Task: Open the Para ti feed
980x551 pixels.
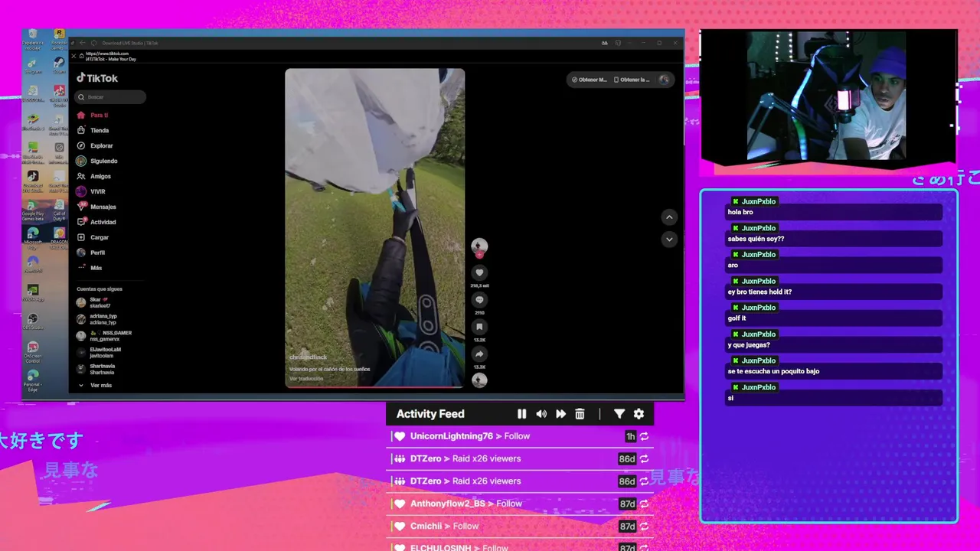Action: (93, 115)
